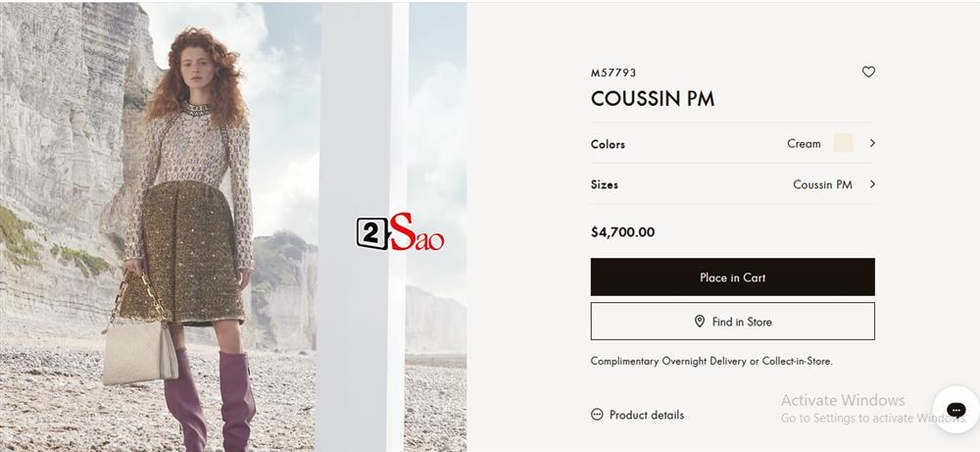Click the Sizes label
This screenshot has width=980, height=452.
pos(605,184)
